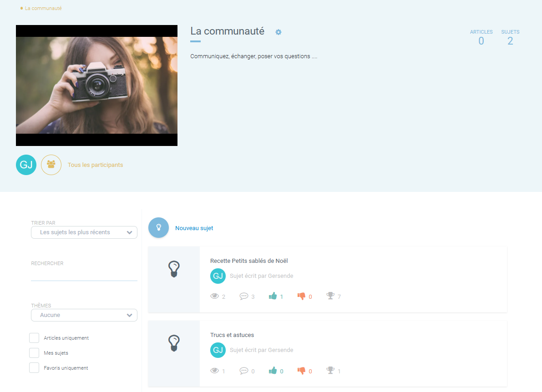The width and height of the screenshot is (542, 392).
Task: Enable Articles uniquement checkbox
Action: pyautogui.click(x=34, y=338)
